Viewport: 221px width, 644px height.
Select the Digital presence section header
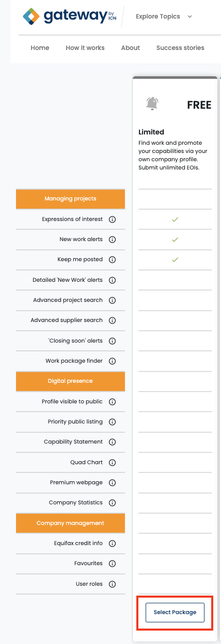click(70, 381)
